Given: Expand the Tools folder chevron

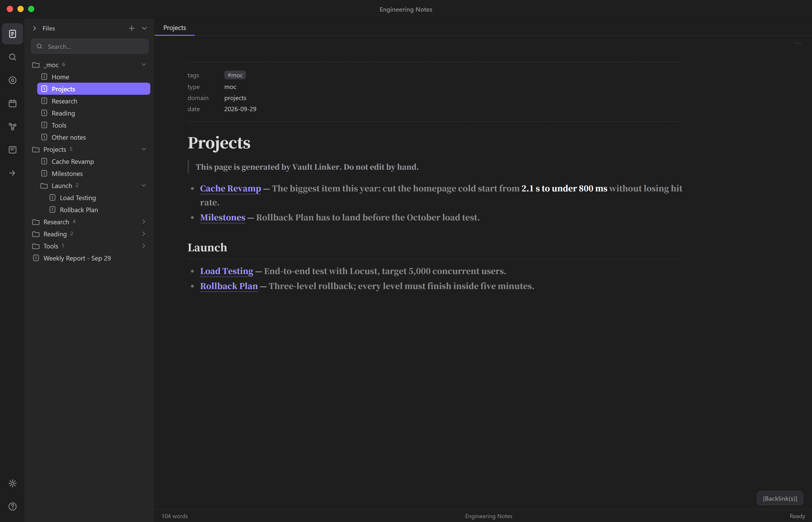Looking at the screenshot, I should [x=144, y=246].
